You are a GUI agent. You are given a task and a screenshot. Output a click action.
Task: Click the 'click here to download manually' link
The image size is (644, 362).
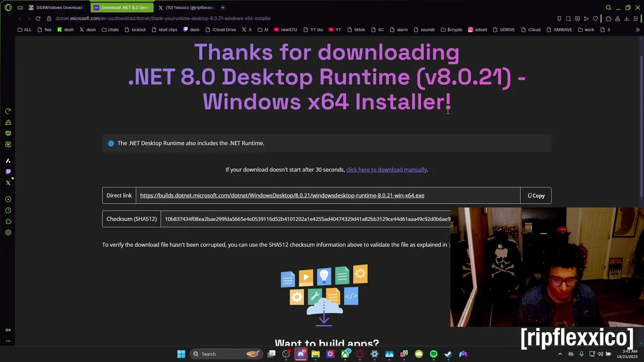(x=386, y=169)
